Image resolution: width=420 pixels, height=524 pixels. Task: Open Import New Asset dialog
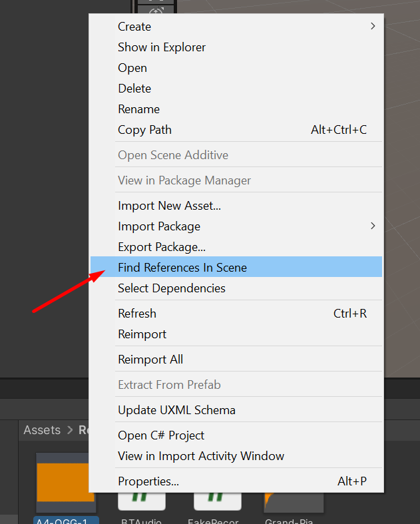(x=169, y=206)
